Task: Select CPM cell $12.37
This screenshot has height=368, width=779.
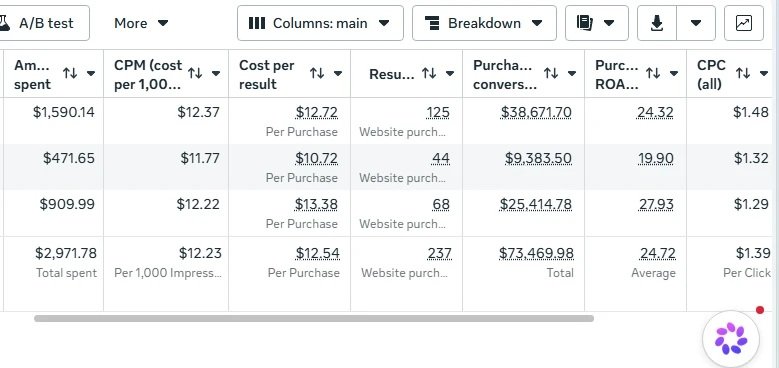Action: [x=198, y=112]
